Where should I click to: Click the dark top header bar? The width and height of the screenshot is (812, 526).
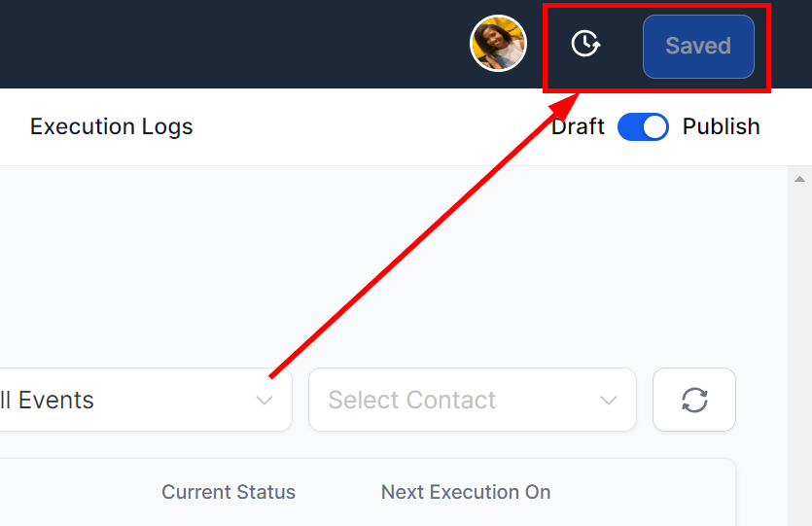(233, 44)
